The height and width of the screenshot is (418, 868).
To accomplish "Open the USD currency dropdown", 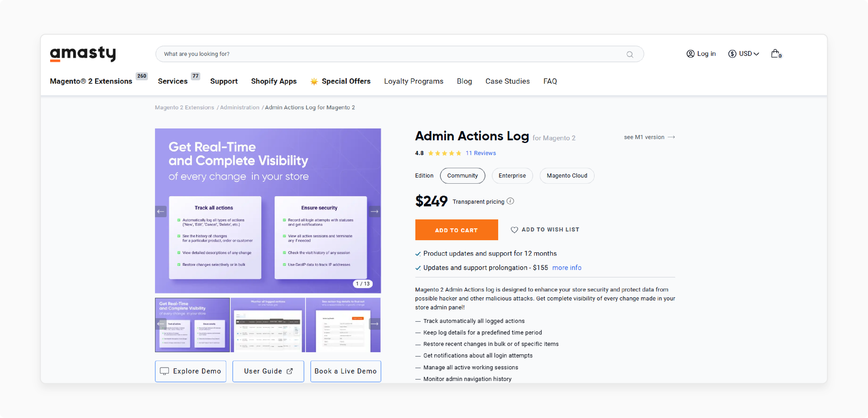I will point(743,53).
